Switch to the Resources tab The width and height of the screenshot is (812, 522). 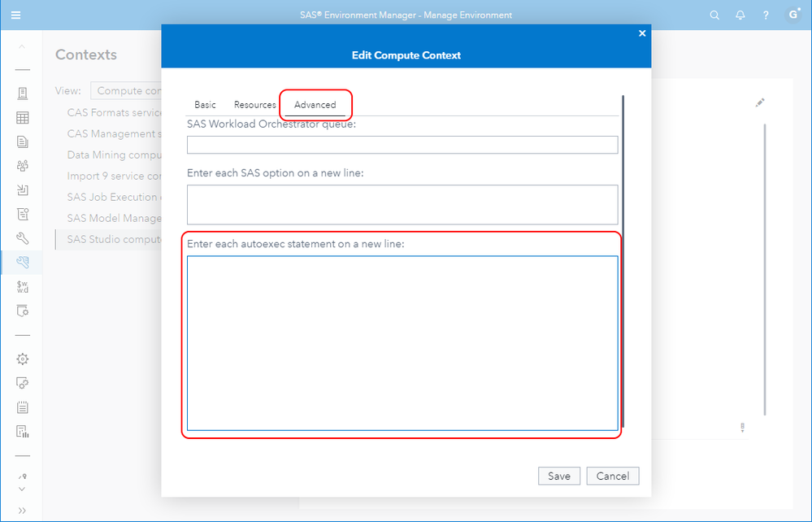click(x=255, y=105)
